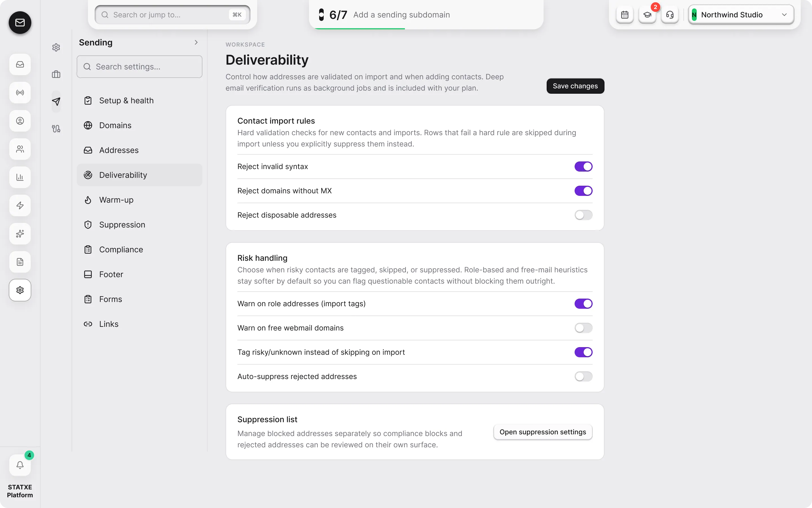Open Setup & health settings
Image resolution: width=812 pixels, height=508 pixels.
point(139,100)
